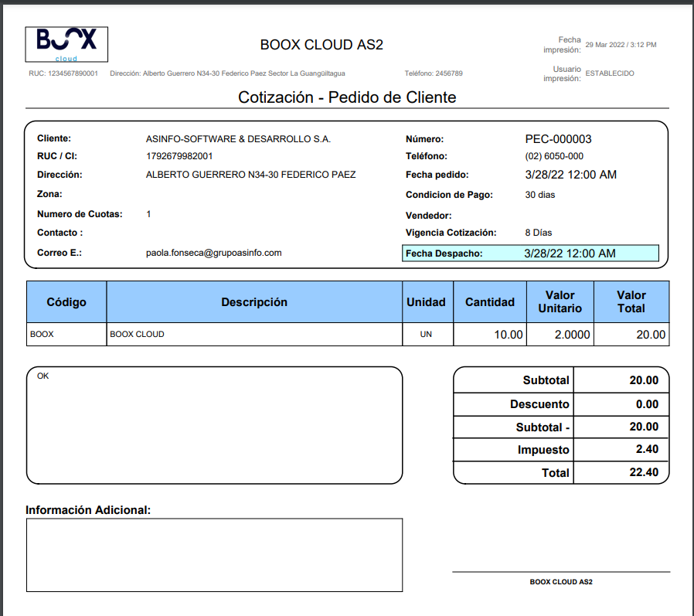Click the Cantidad column header

[x=490, y=301]
